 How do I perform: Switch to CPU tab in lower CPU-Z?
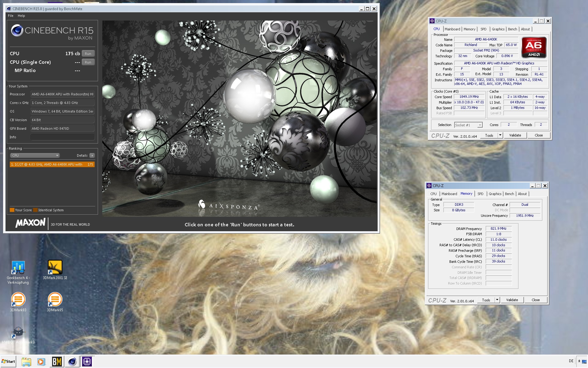coord(433,194)
